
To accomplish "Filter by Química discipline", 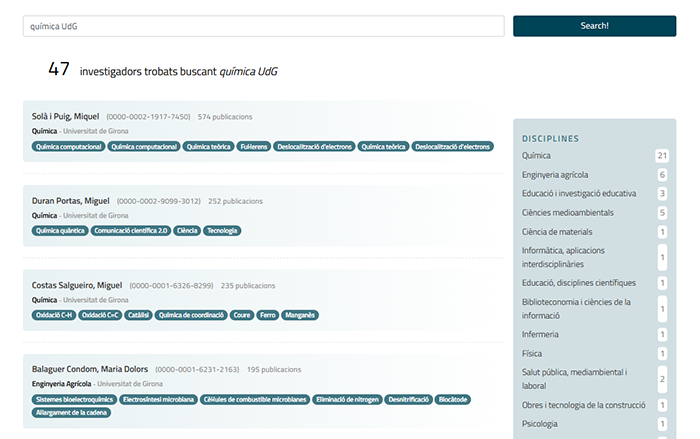I will (x=536, y=156).
